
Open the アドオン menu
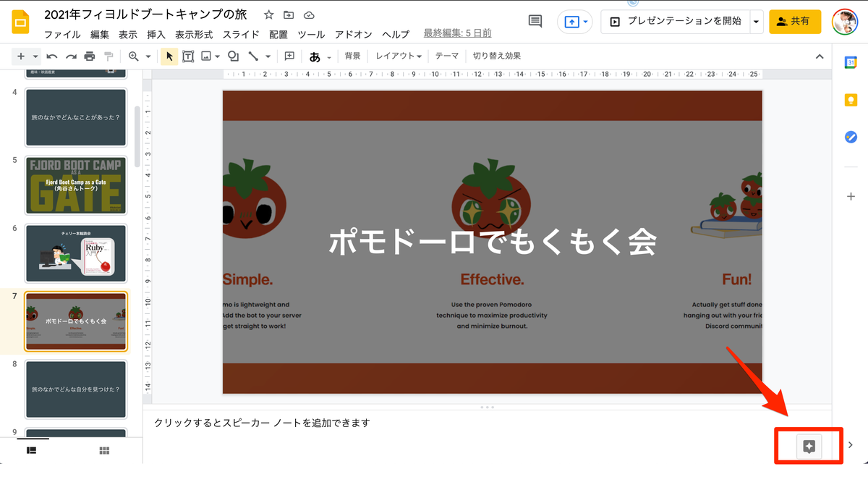tap(354, 34)
